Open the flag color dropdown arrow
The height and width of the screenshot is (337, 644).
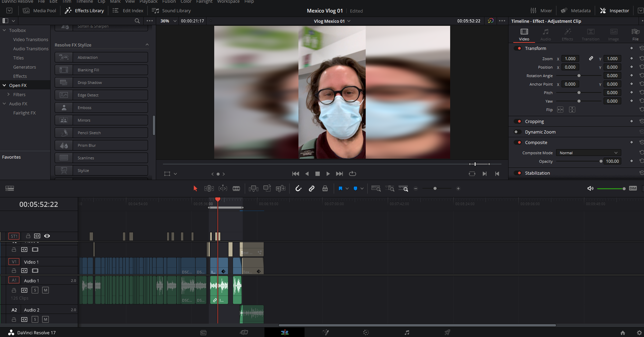pos(347,189)
